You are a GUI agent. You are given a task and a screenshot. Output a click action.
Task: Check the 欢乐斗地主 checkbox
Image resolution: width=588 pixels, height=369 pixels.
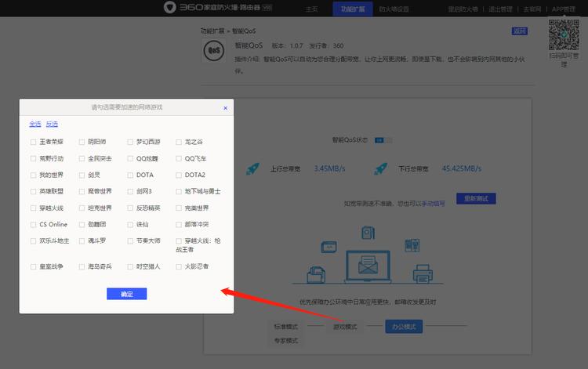(x=34, y=241)
